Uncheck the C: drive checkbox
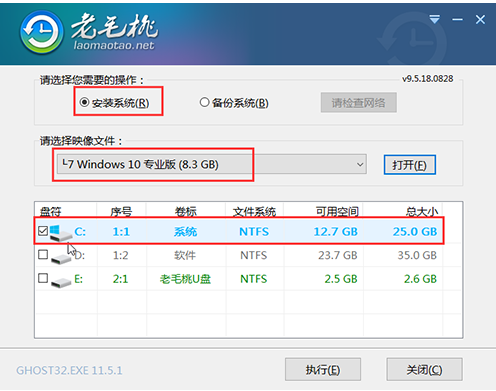This screenshot has width=496, height=391. 43,231
